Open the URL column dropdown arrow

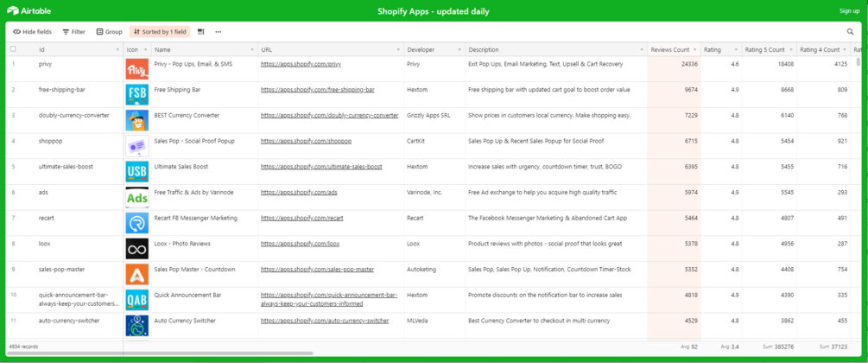(x=398, y=50)
